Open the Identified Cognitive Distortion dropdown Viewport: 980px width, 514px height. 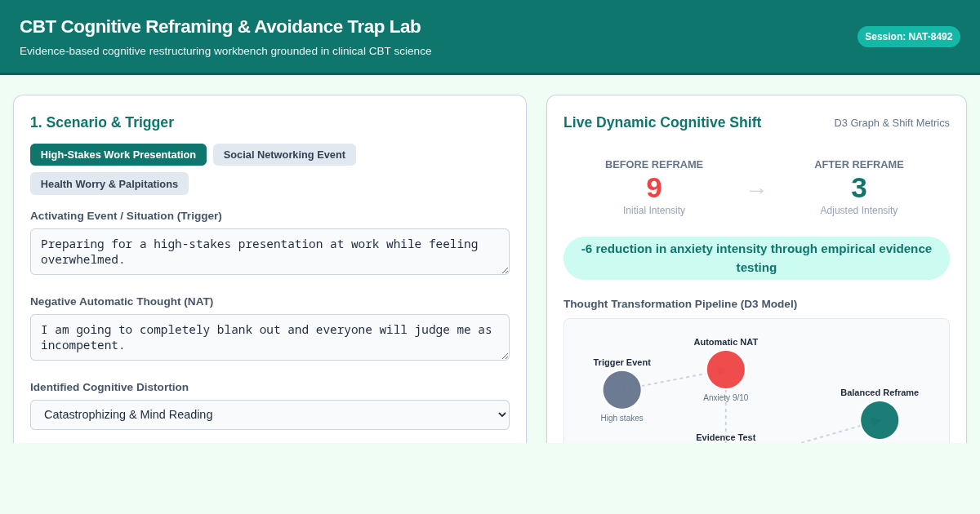point(269,414)
